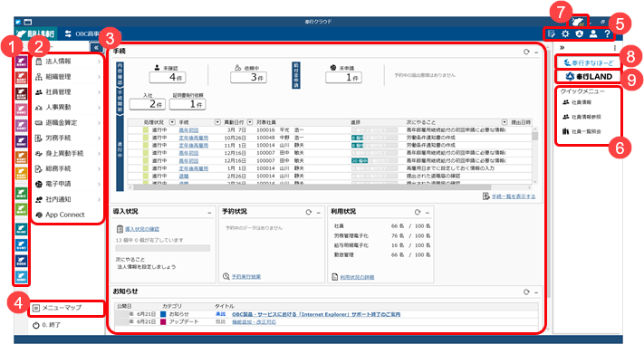
Task: Click the 未申請 1件 count button
Action: tap(344, 77)
